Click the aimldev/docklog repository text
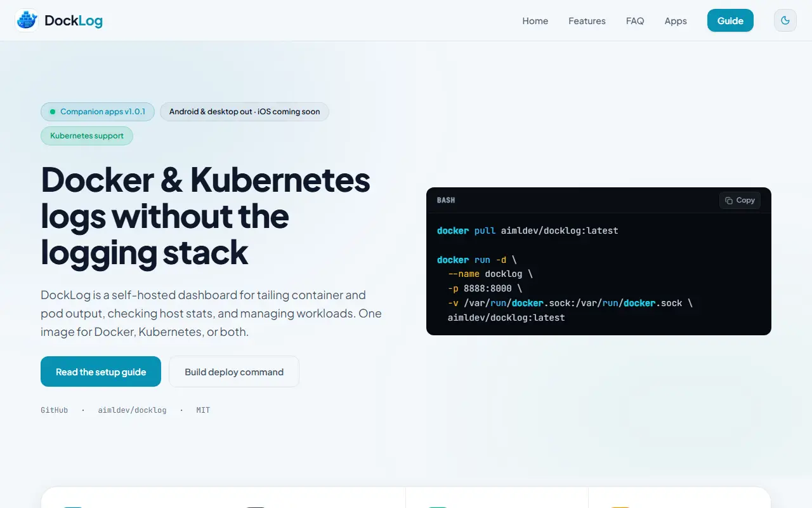The width and height of the screenshot is (812, 508). pyautogui.click(x=132, y=410)
